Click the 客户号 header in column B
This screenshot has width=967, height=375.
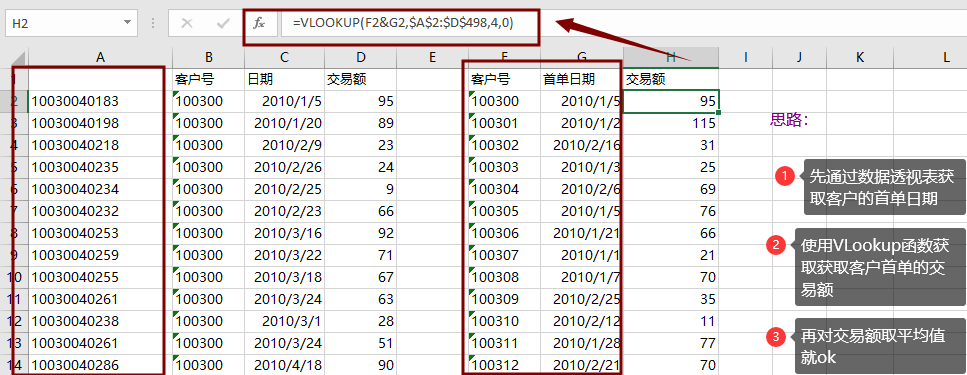(x=208, y=79)
